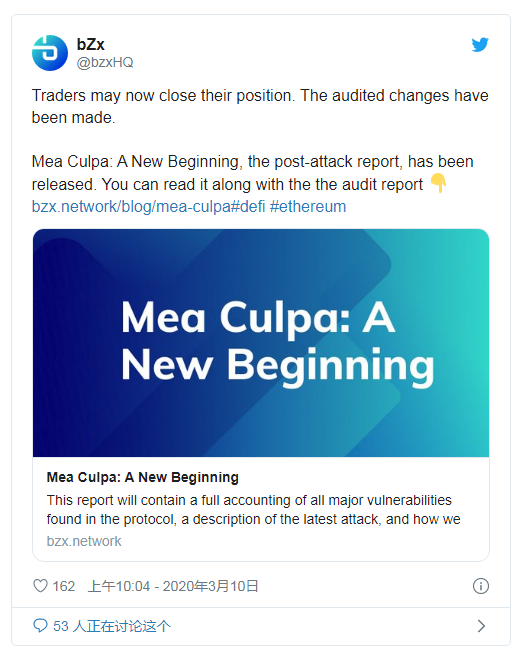The width and height of the screenshot is (522, 660).
Task: Click the tweet text about traders
Action: 260,106
